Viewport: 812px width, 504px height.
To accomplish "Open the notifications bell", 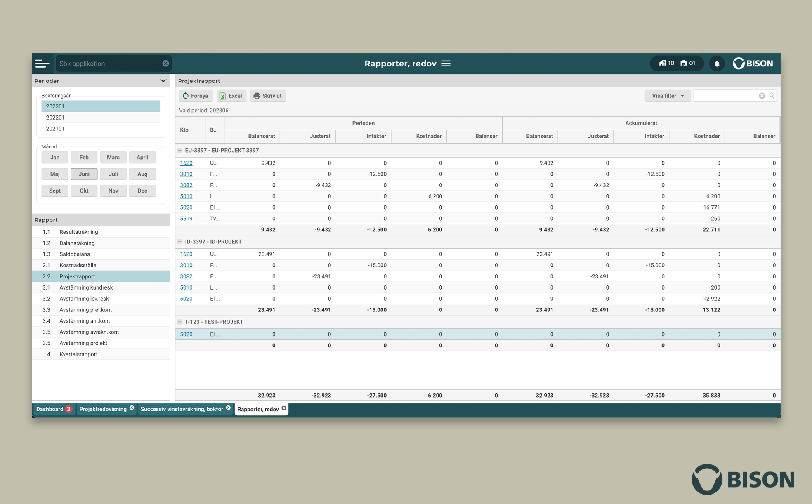I will point(717,64).
